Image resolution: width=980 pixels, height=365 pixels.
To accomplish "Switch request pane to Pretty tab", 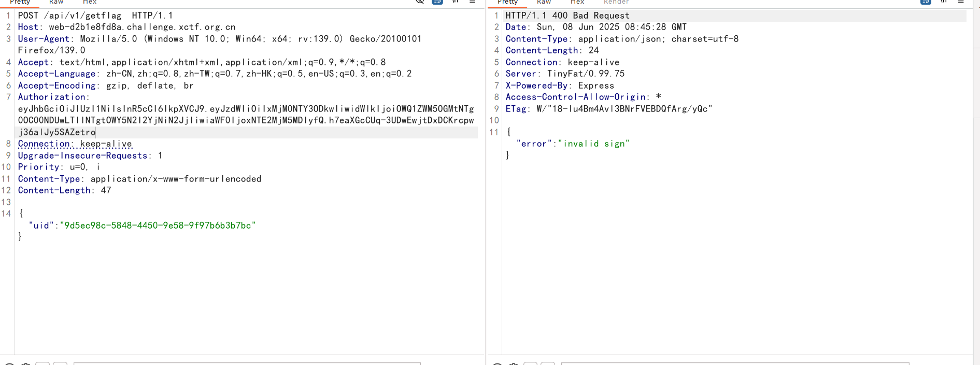I will pos(20,2).
